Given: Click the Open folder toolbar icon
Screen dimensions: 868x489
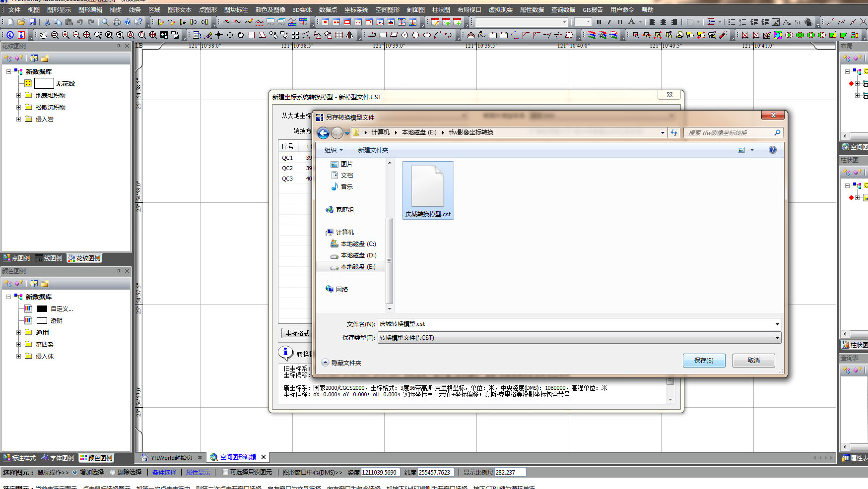Looking at the screenshot, I should pyautogui.click(x=21, y=22).
